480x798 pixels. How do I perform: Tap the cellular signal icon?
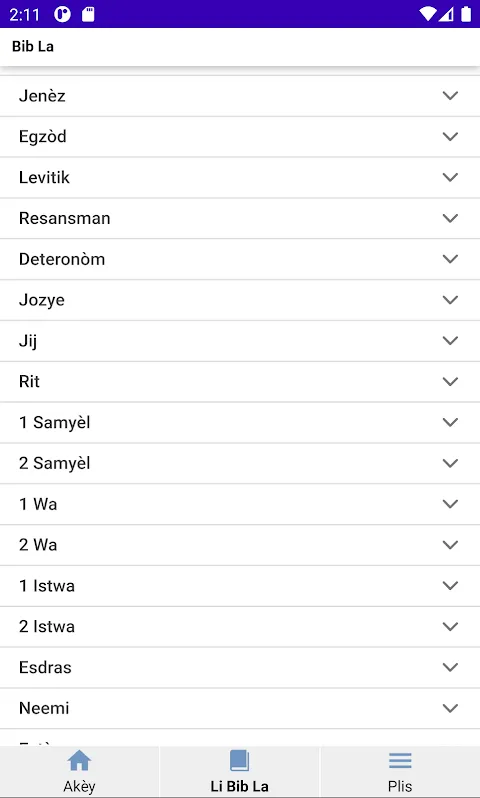446,15
